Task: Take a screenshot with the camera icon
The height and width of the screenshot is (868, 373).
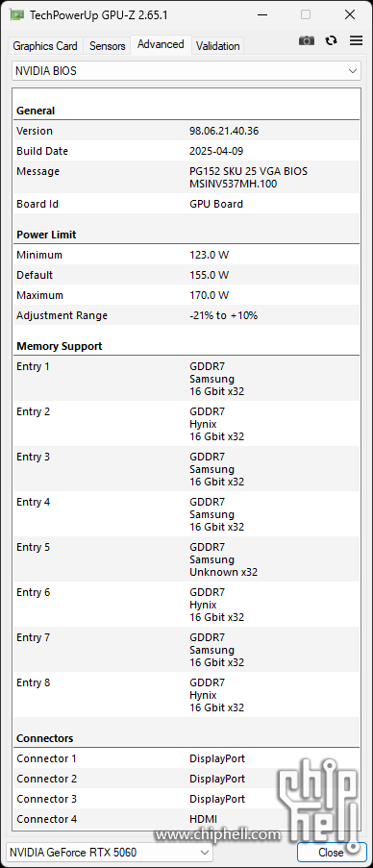Action: pyautogui.click(x=307, y=40)
